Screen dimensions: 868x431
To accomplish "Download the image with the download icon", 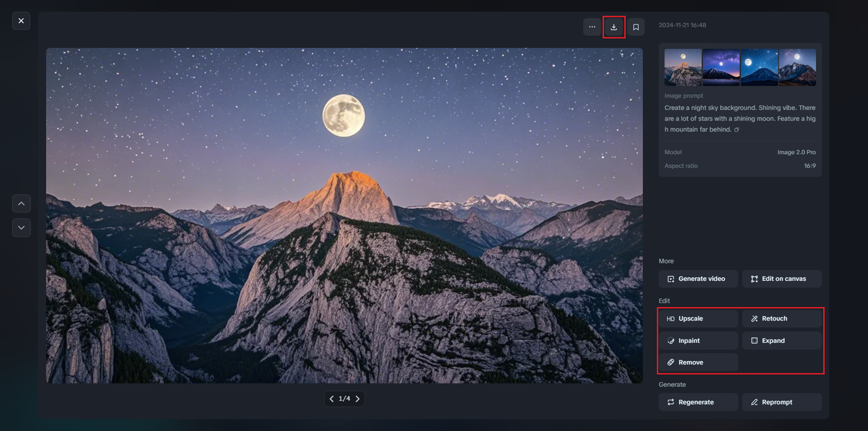I will (614, 27).
